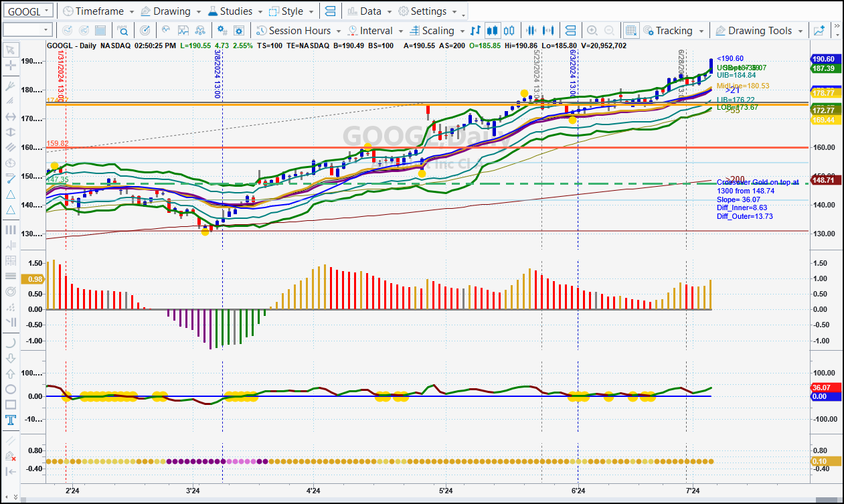Click the 1/31/2024 13:00 red vertical marker
The image size is (844, 504).
point(61,76)
